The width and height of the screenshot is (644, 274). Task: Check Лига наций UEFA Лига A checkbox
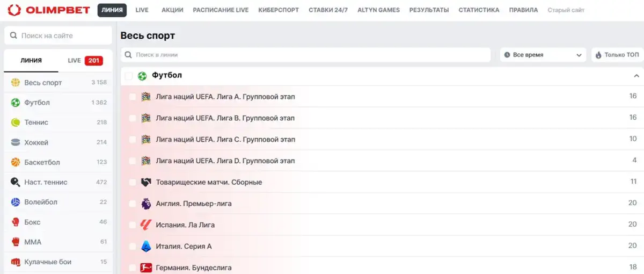[x=133, y=97]
